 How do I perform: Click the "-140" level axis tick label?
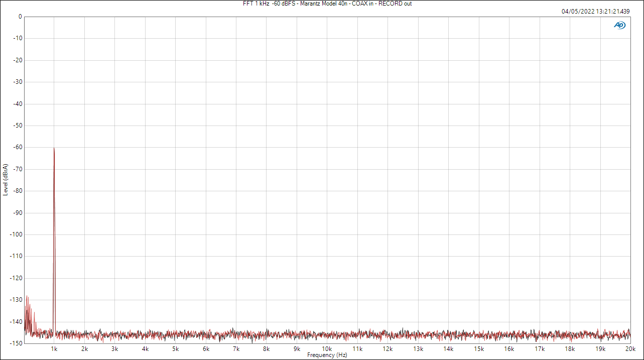click(15, 322)
